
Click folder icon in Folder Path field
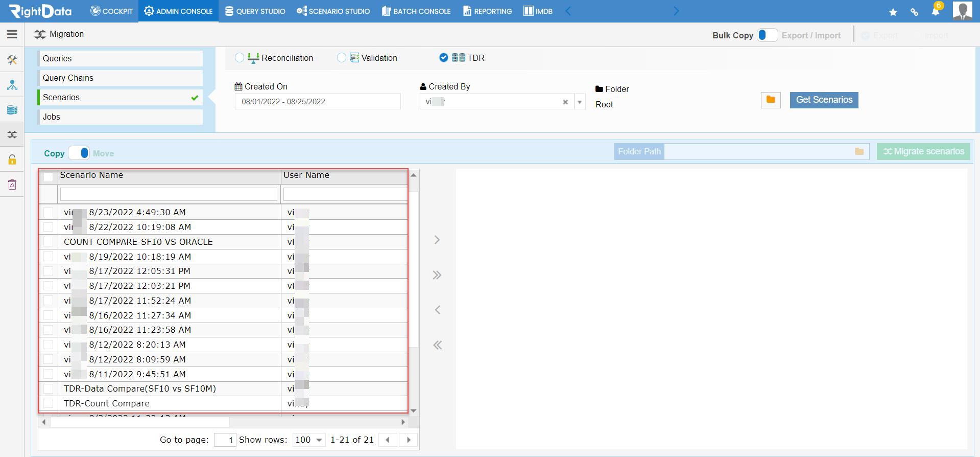[x=859, y=151]
